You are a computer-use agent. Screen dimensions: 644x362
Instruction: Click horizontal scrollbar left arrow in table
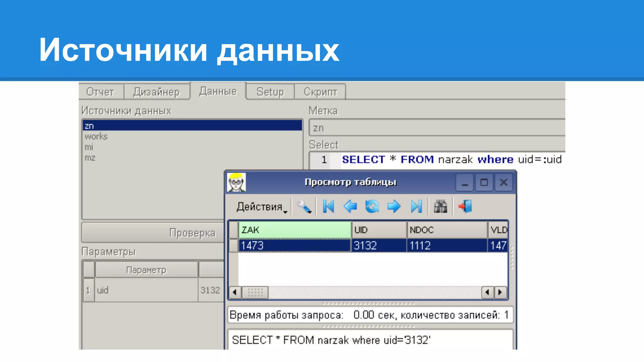[x=234, y=293]
